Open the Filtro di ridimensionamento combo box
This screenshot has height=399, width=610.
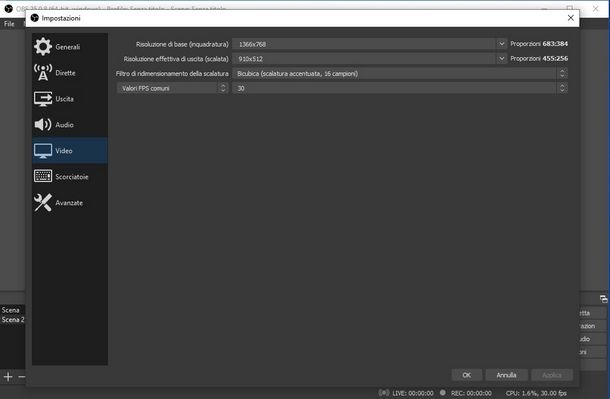point(400,74)
